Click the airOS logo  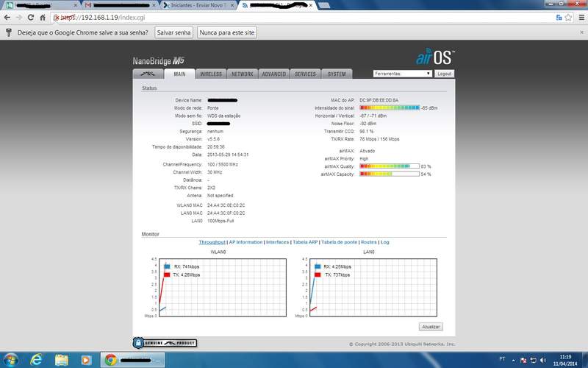click(x=435, y=57)
